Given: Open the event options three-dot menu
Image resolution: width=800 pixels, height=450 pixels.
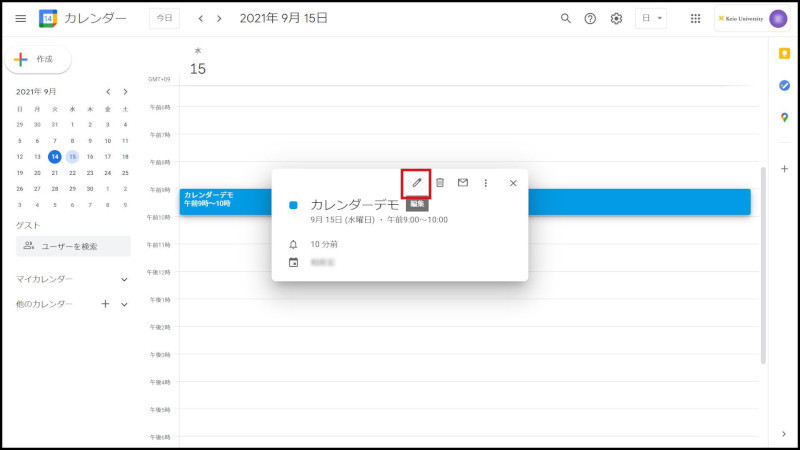Looking at the screenshot, I should (486, 183).
